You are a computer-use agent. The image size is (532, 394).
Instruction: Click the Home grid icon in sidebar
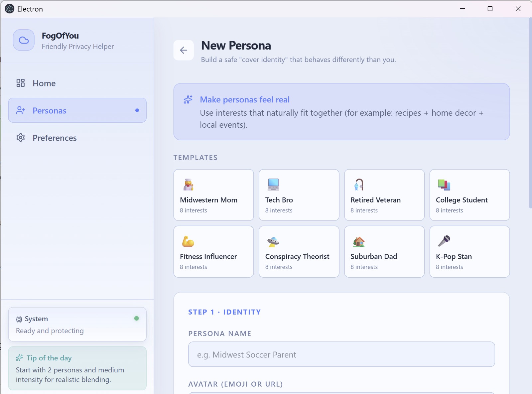point(21,83)
